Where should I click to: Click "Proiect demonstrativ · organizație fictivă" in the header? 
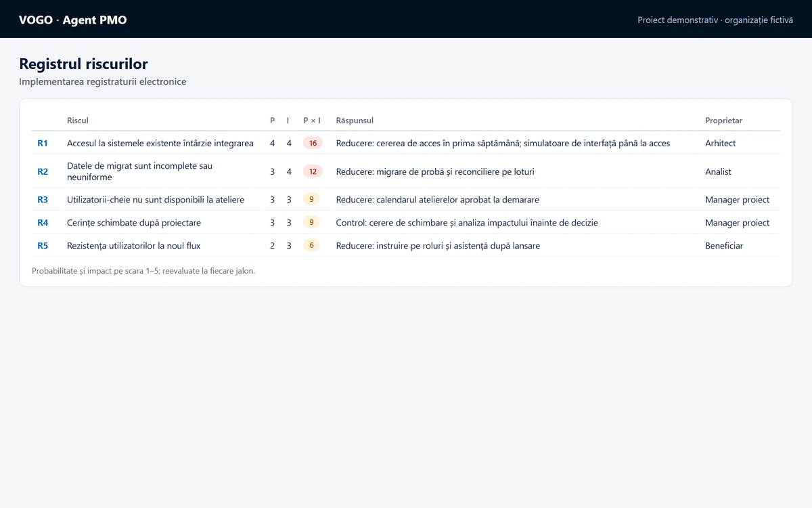(x=715, y=20)
